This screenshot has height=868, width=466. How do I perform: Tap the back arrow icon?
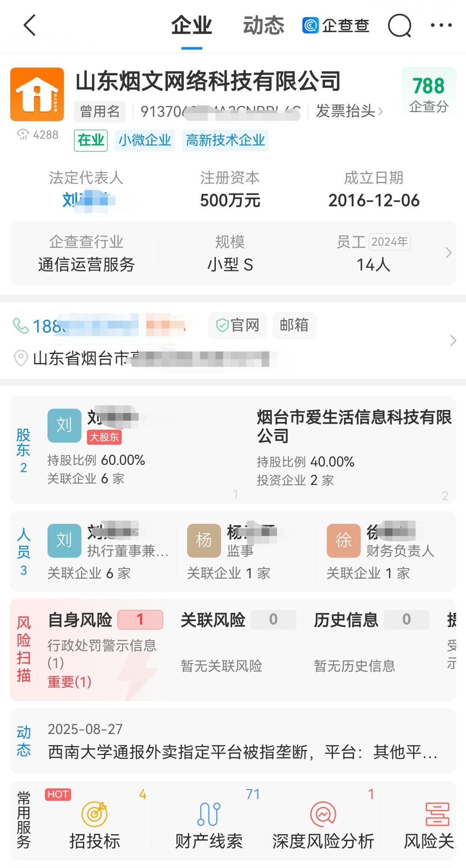pyautogui.click(x=29, y=25)
